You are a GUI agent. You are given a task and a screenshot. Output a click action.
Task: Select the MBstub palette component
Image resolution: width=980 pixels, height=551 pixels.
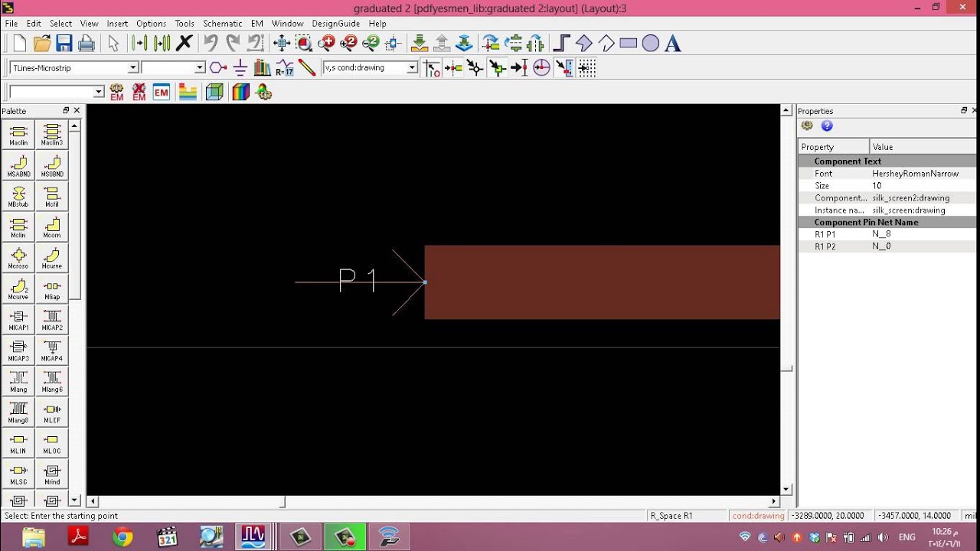coord(18,197)
